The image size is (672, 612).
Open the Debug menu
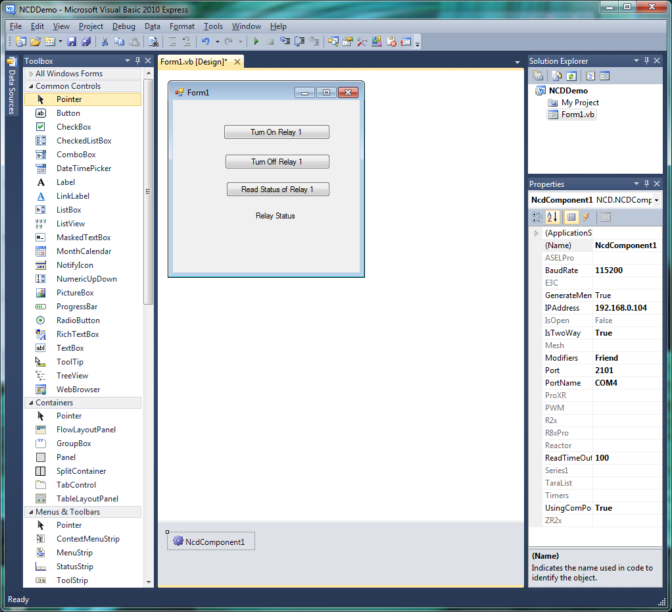(x=124, y=26)
